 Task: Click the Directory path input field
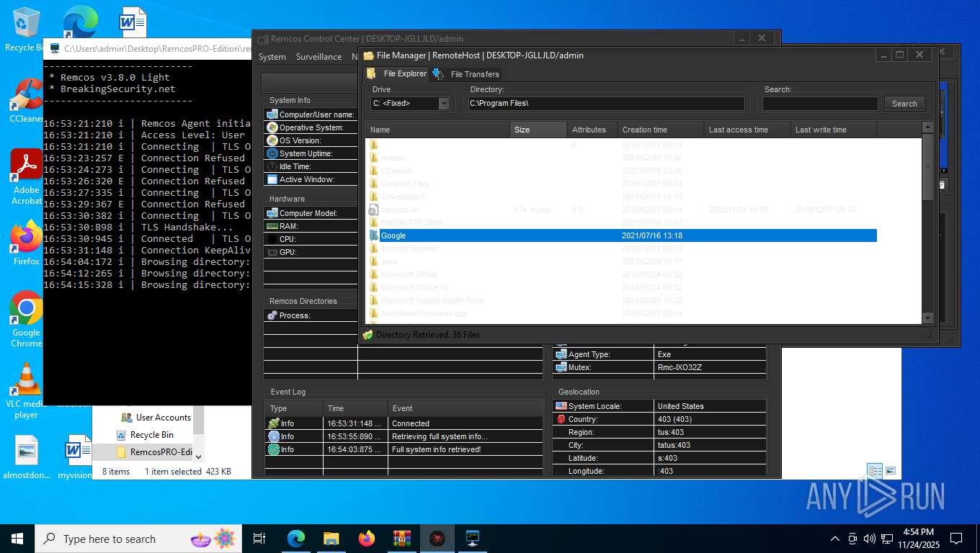coord(606,104)
